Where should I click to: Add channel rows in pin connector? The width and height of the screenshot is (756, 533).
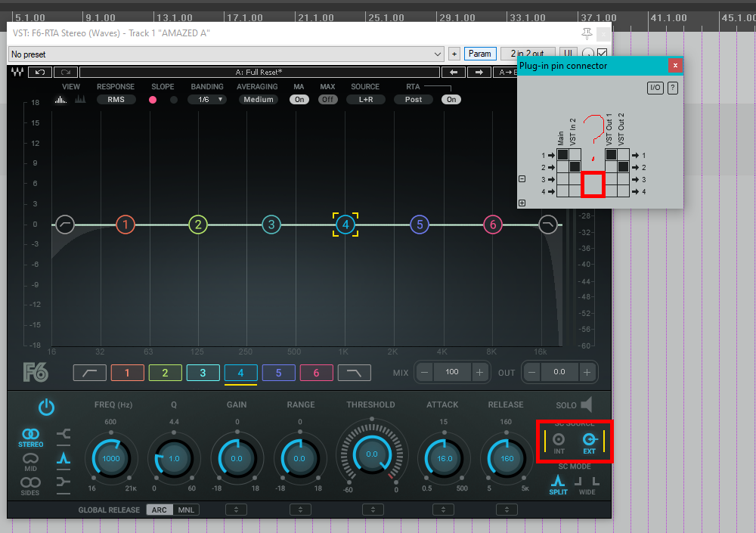point(522,203)
